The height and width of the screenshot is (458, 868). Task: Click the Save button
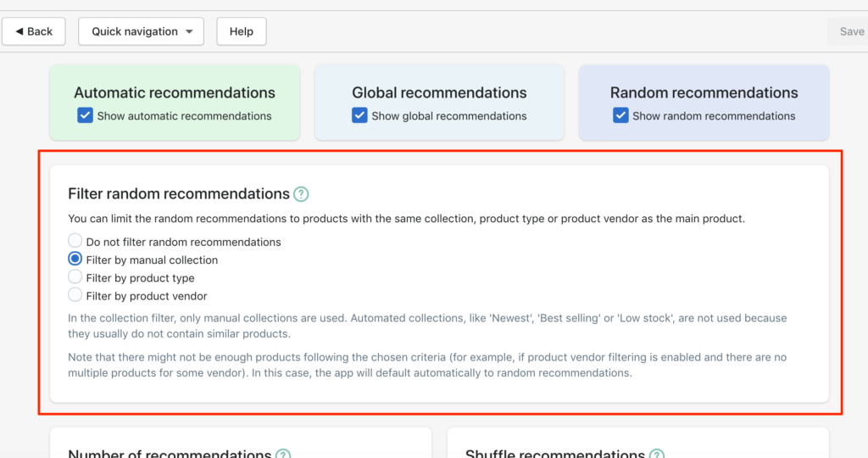pos(849,31)
